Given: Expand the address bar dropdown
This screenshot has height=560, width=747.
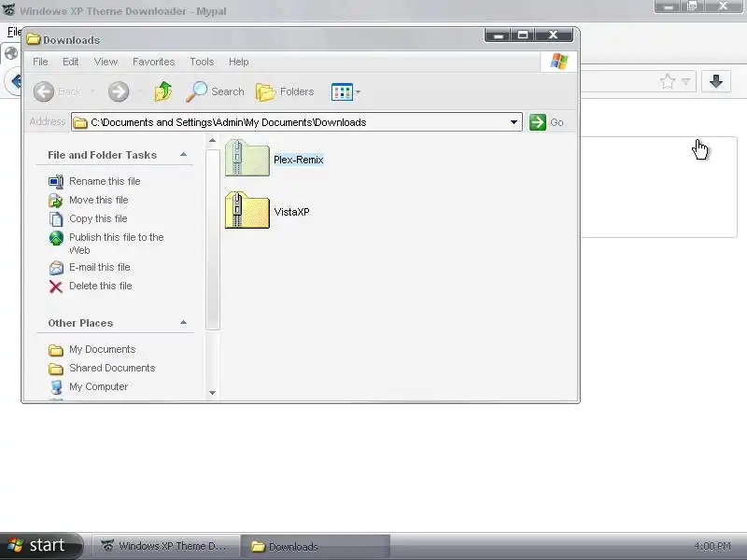Looking at the screenshot, I should (x=514, y=122).
